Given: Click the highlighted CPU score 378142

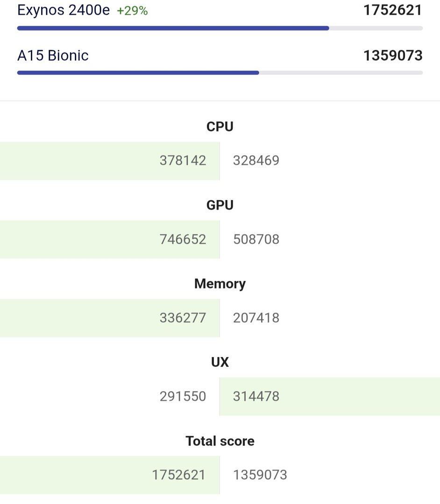Looking at the screenshot, I should pos(183,161).
